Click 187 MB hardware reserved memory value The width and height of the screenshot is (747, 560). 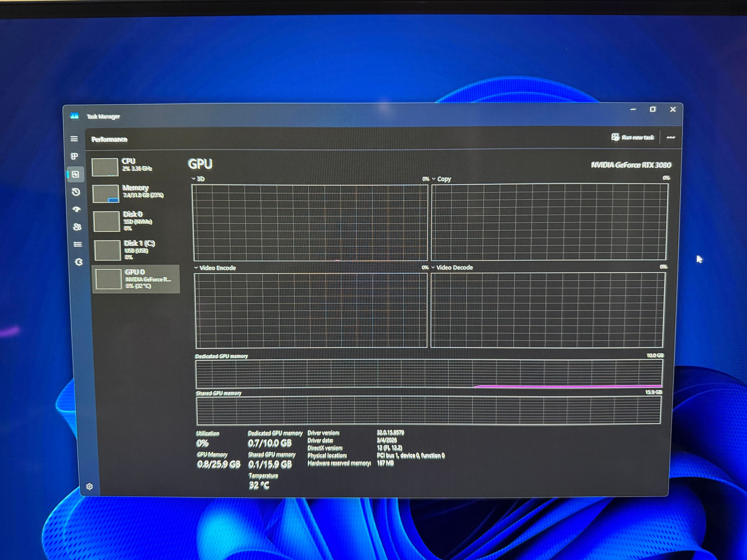pyautogui.click(x=385, y=463)
